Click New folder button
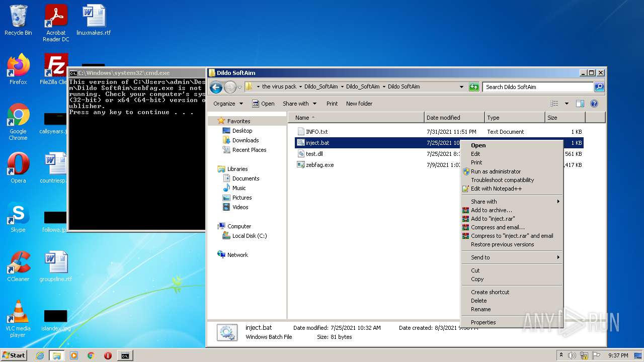644x362 pixels. tap(359, 104)
